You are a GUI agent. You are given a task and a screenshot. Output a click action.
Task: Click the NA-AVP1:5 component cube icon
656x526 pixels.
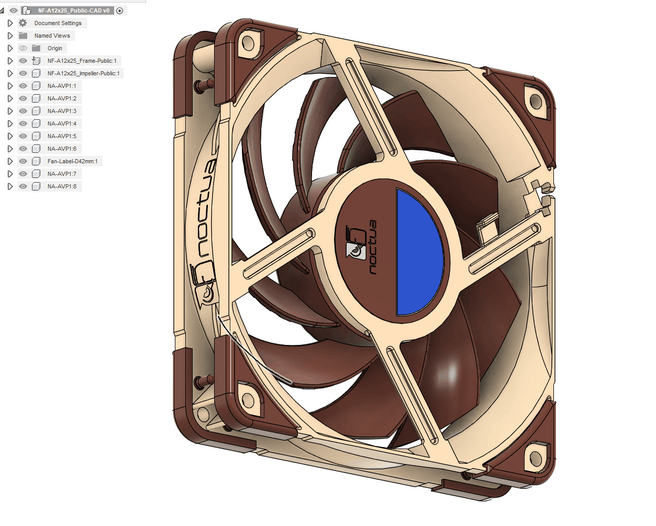pos(36,136)
